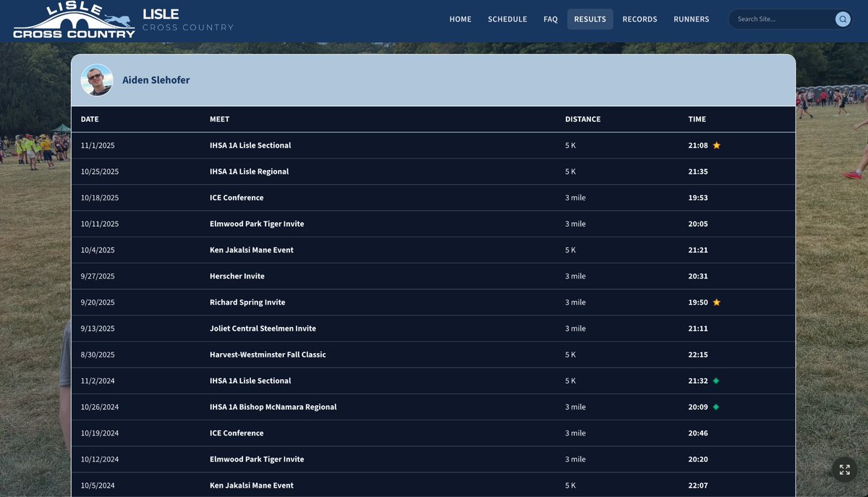Viewport: 868px width, 497px height.
Task: Open IHSA 1A Lisle Sectional 11/2/2024 meet
Action: [x=250, y=381]
